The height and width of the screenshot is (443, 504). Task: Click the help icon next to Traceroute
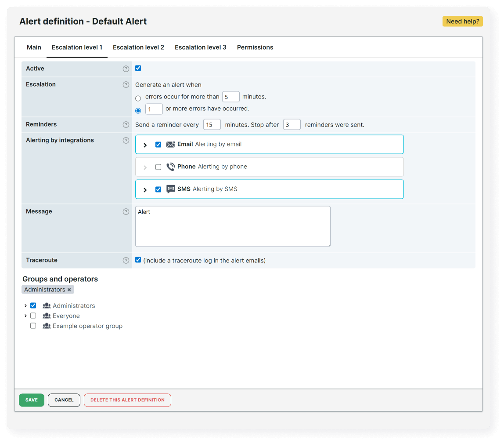click(126, 260)
